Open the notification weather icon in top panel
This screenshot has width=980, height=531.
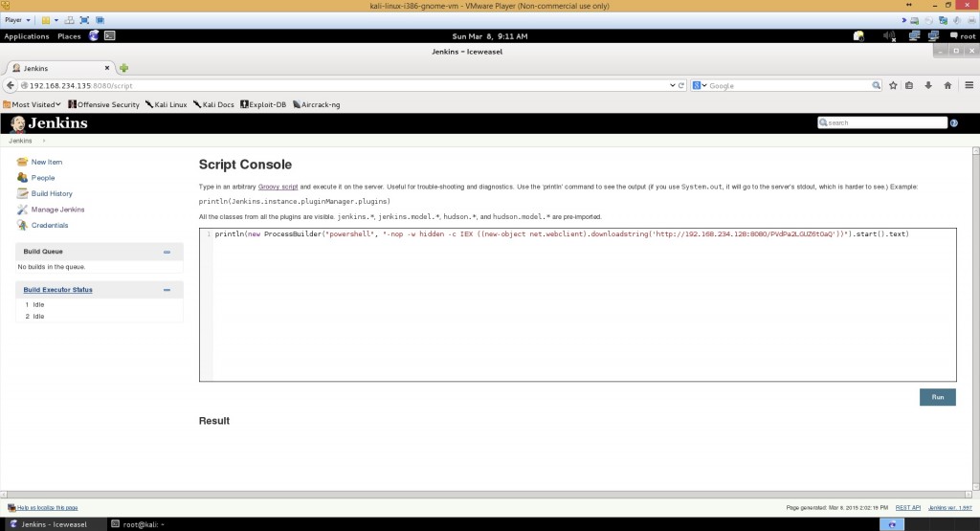[858, 36]
